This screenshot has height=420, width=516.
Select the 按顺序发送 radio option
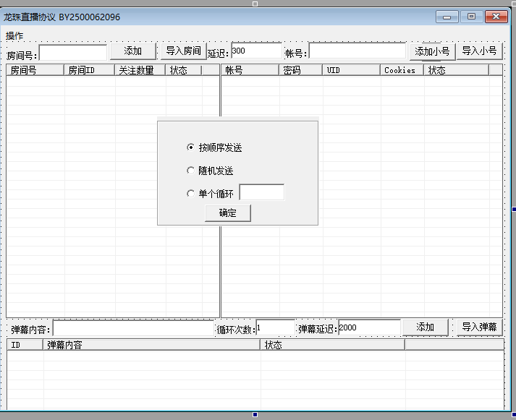coord(191,147)
